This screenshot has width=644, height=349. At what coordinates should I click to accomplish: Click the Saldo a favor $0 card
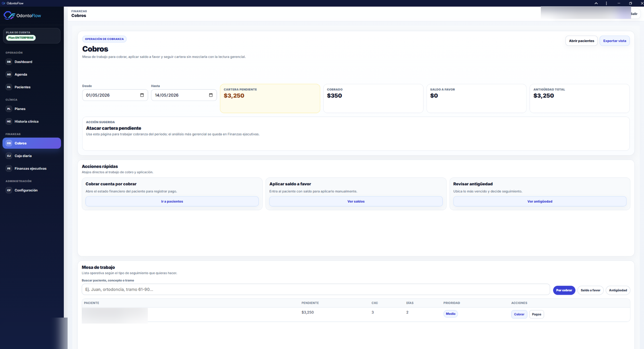tap(477, 99)
